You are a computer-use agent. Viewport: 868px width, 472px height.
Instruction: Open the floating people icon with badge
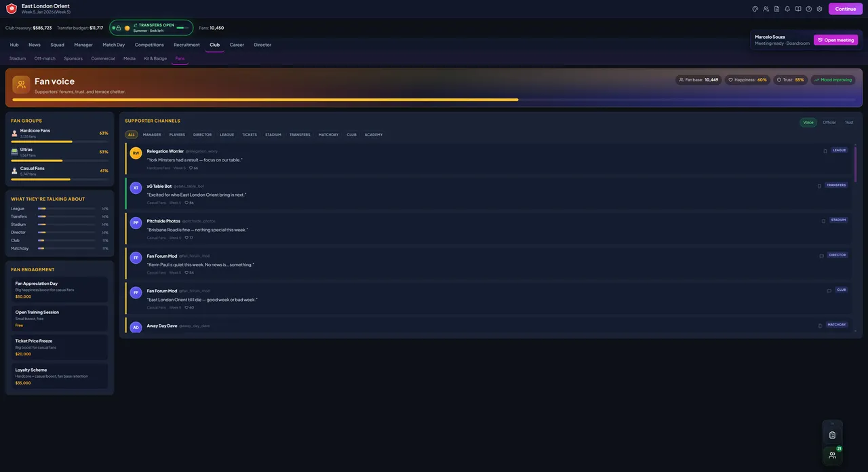pyautogui.click(x=833, y=455)
